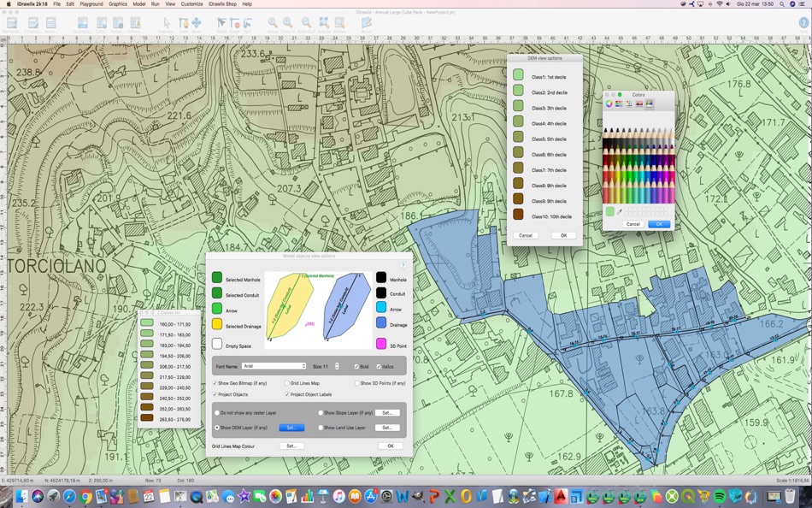Pick the eyedropper tool in Colors panel
The width and height of the screenshot is (812, 508).
(x=621, y=211)
